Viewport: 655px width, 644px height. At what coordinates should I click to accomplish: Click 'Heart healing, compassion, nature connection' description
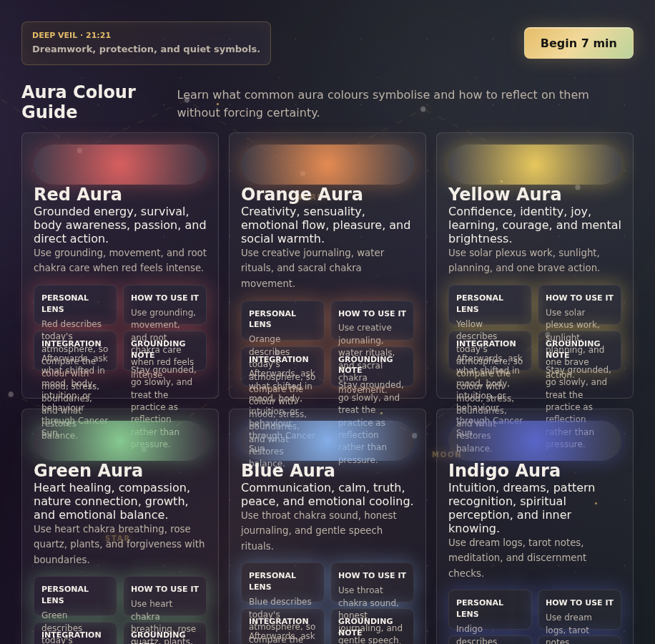[112, 501]
